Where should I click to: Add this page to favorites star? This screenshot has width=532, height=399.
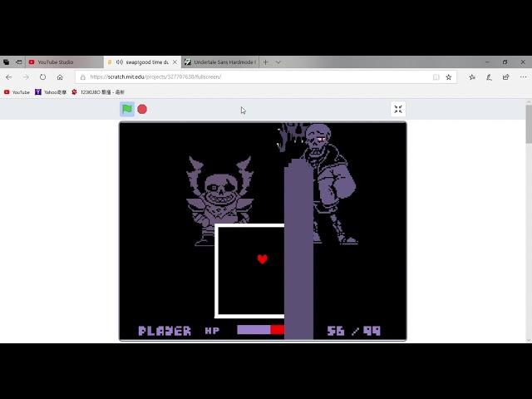coord(449,77)
